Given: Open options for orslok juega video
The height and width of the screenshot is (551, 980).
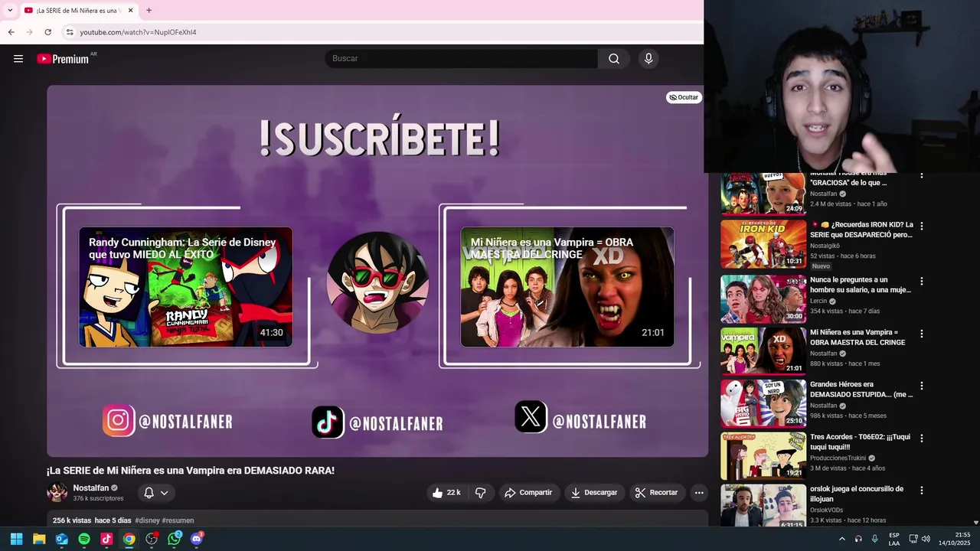Looking at the screenshot, I should [922, 491].
